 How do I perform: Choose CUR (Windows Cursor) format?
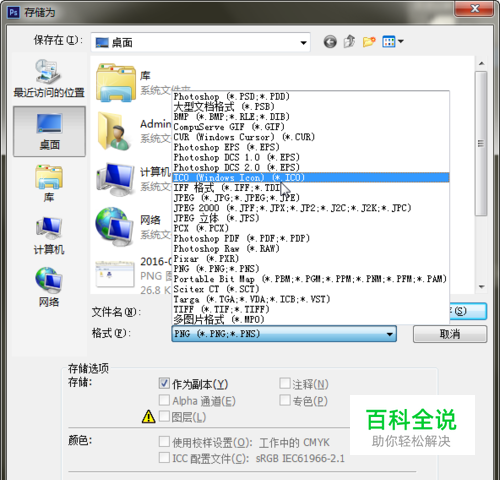311,137
